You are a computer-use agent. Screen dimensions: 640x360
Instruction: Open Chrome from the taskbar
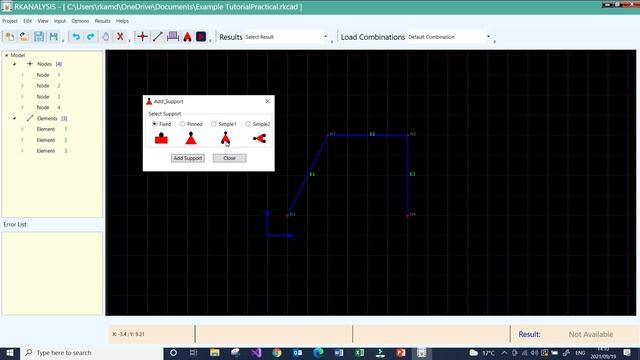(x=277, y=353)
